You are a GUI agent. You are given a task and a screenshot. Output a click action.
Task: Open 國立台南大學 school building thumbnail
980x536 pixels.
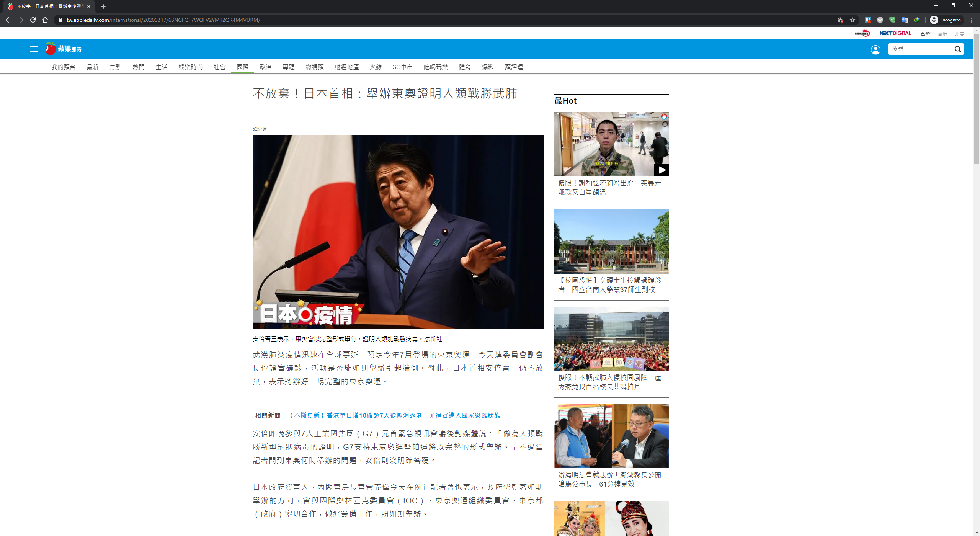click(x=611, y=241)
